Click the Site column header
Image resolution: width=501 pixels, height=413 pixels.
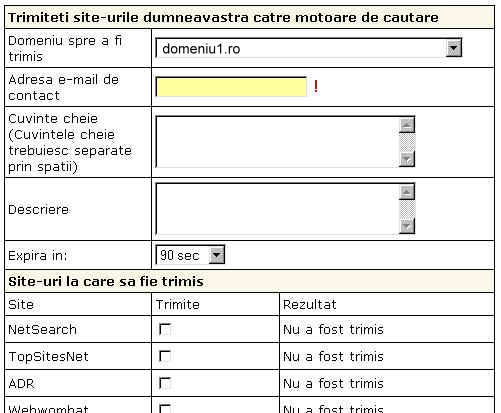[21, 305]
